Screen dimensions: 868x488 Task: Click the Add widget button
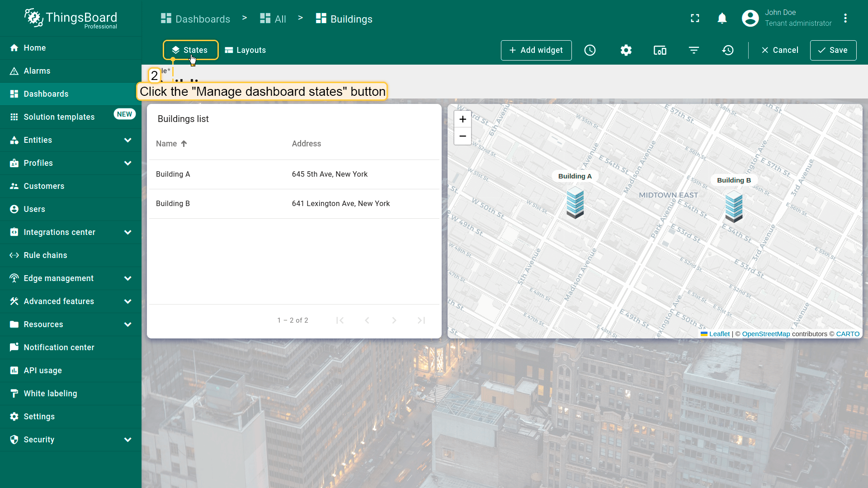pos(536,50)
